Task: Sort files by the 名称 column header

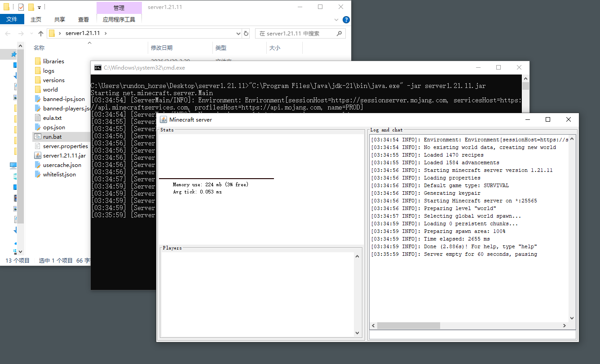Action: (40, 48)
